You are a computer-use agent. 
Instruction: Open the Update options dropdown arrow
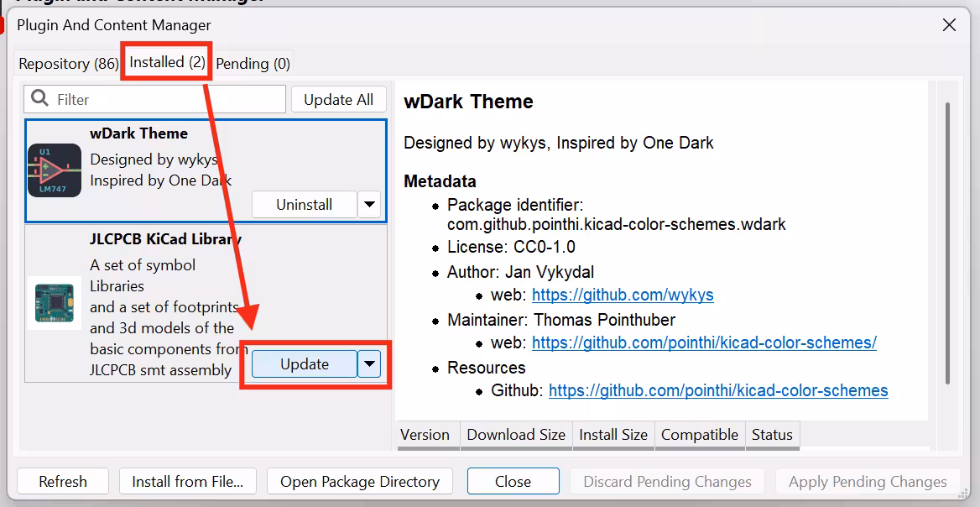(369, 363)
